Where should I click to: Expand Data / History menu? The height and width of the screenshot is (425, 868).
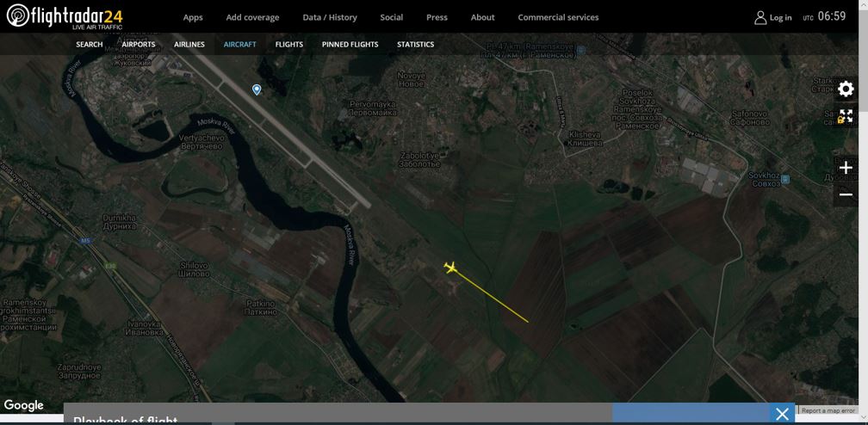[x=330, y=17]
